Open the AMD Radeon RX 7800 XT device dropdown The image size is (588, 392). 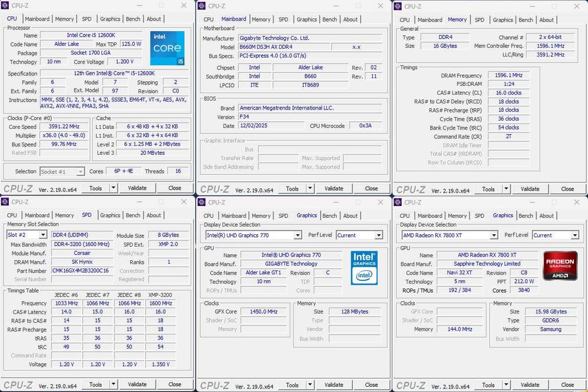click(494, 235)
